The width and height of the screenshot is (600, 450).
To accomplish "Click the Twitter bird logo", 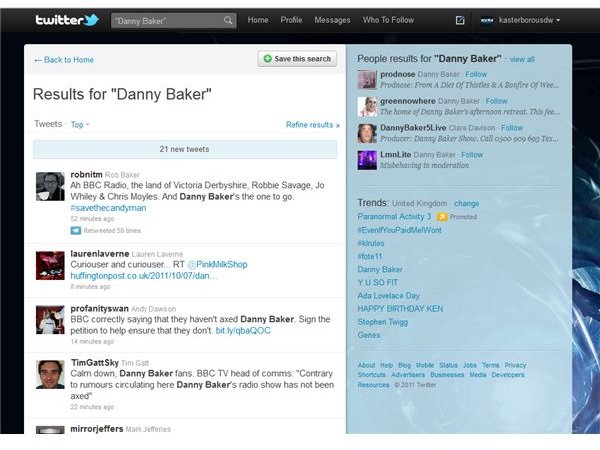I will (91, 20).
